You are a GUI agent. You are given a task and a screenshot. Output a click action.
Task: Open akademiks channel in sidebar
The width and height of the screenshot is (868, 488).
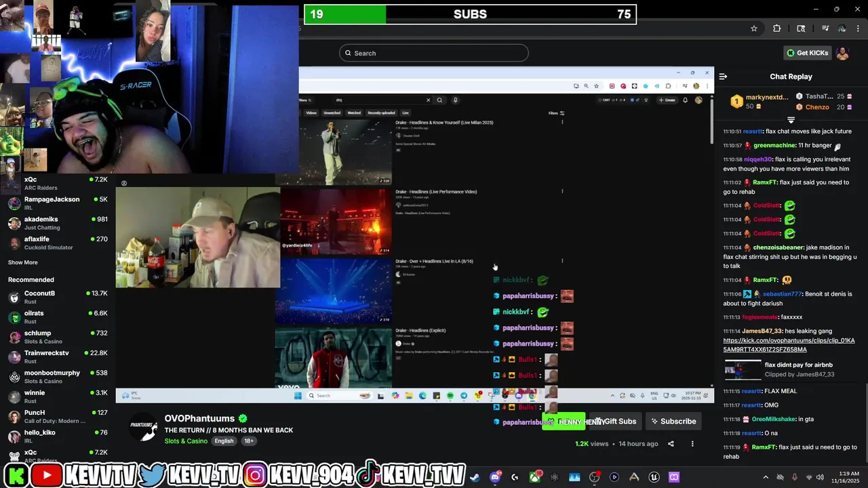[58, 223]
